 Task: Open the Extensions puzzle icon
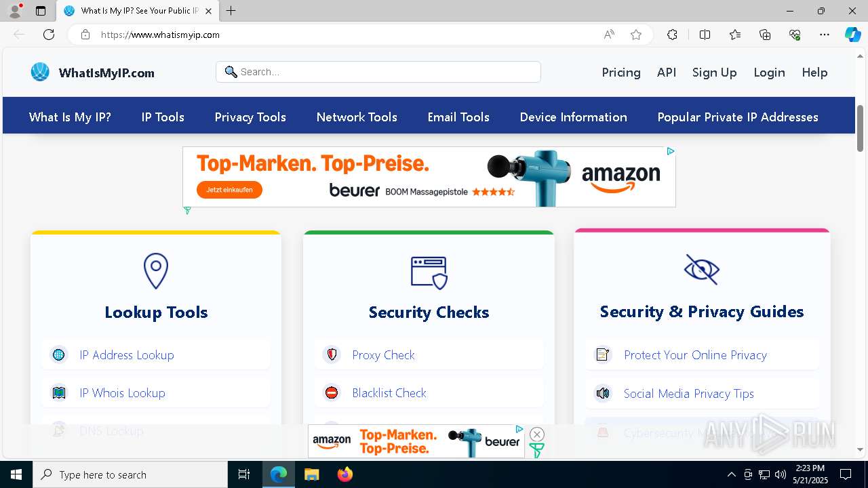point(672,35)
